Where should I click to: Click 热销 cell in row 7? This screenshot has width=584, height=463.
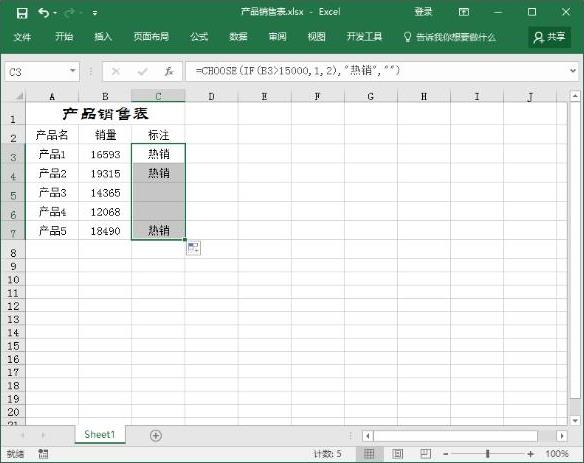pyautogui.click(x=158, y=231)
